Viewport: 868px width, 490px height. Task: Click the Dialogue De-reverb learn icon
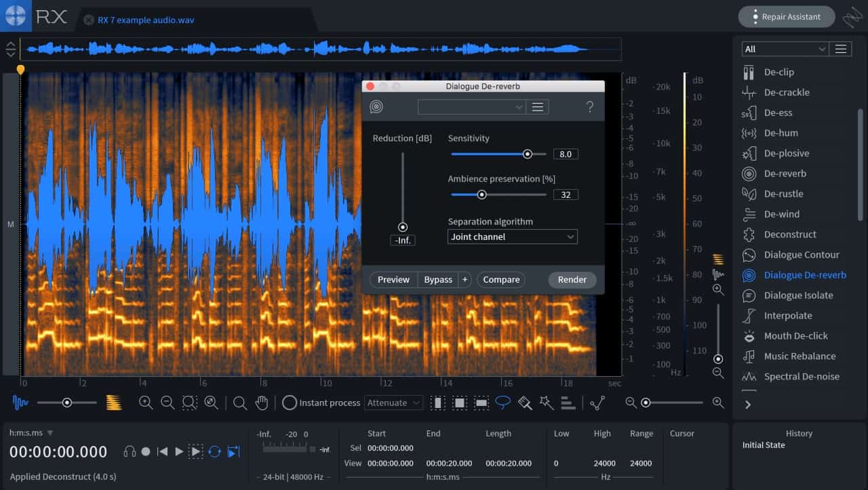point(376,107)
